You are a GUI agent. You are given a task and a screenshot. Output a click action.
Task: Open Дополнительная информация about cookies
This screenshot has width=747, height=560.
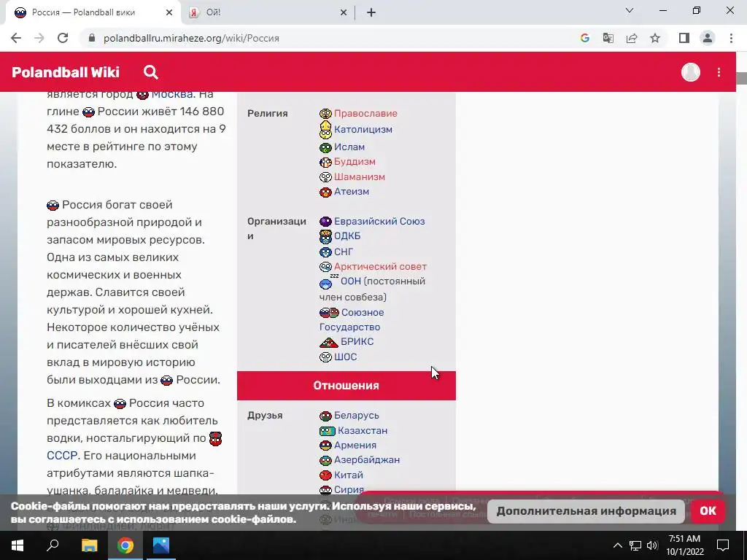586,511
